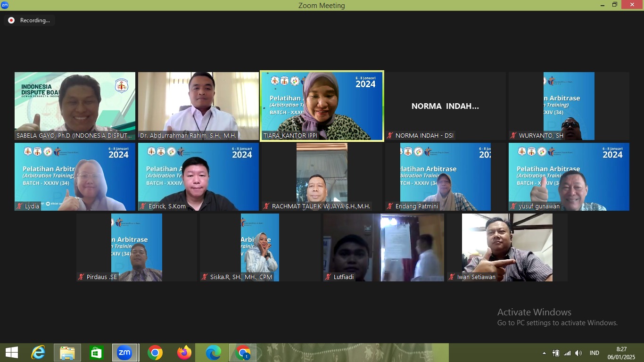
Task: Expand the hidden system tray icons arrow
Action: click(x=544, y=353)
